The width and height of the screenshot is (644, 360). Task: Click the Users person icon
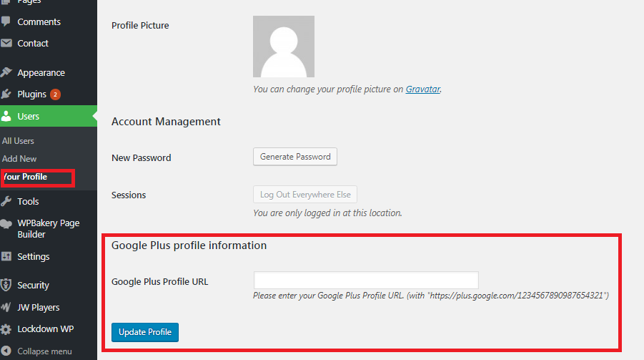(x=6, y=116)
